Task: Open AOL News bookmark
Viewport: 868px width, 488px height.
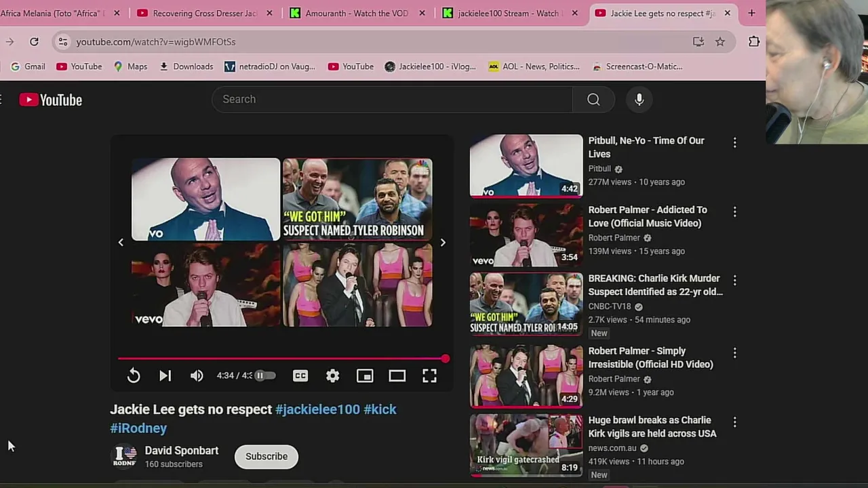Action: tap(534, 66)
